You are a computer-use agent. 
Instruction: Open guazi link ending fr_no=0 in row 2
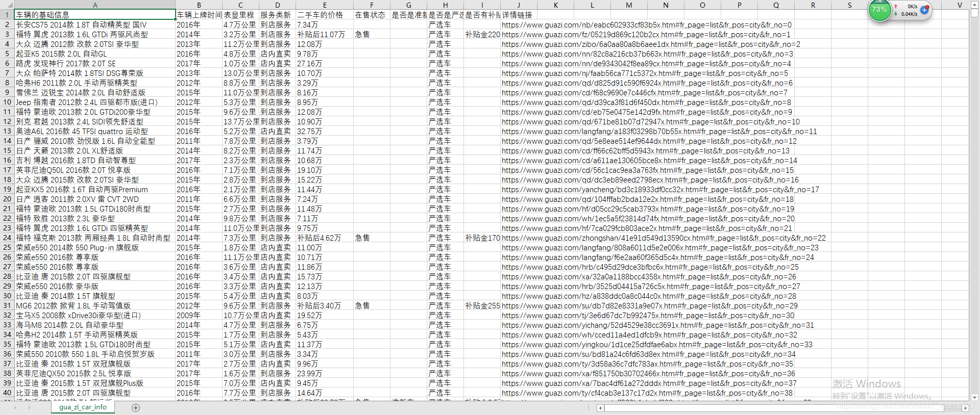click(647, 24)
